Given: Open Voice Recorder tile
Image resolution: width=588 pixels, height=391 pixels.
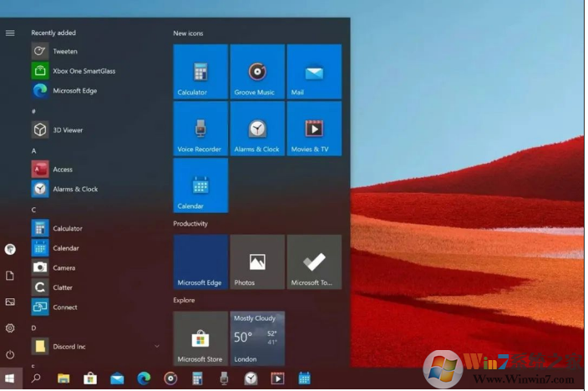Looking at the screenshot, I should 200,129.
